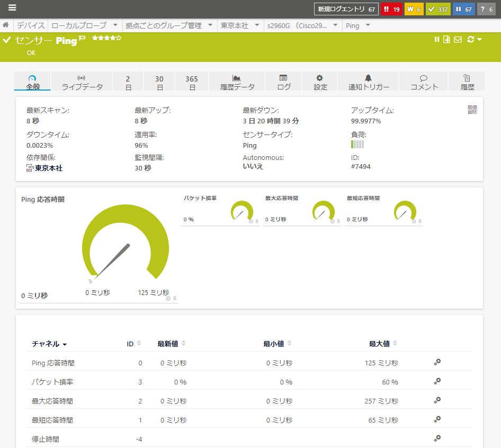Click the add ticket document icon

coord(446,39)
